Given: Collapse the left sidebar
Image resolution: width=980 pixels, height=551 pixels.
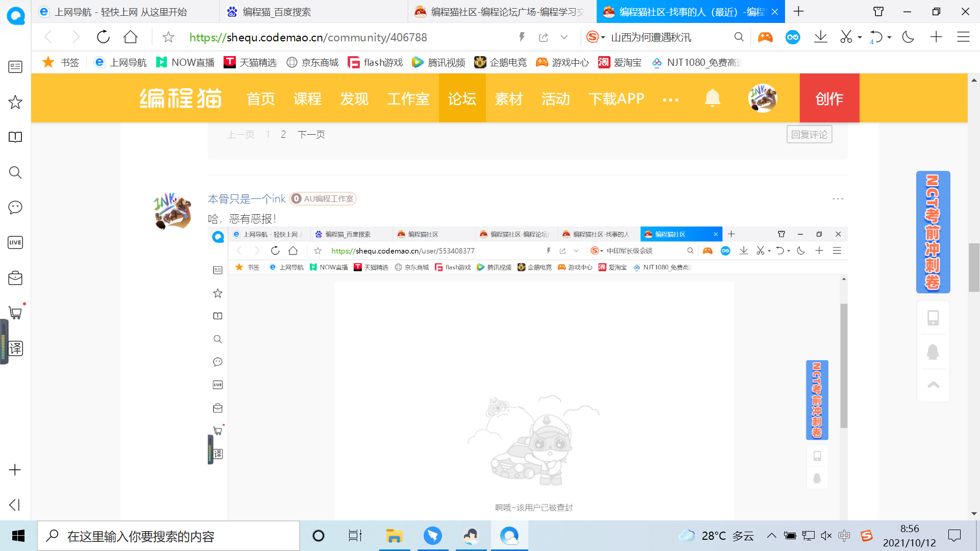Looking at the screenshot, I should [15, 505].
